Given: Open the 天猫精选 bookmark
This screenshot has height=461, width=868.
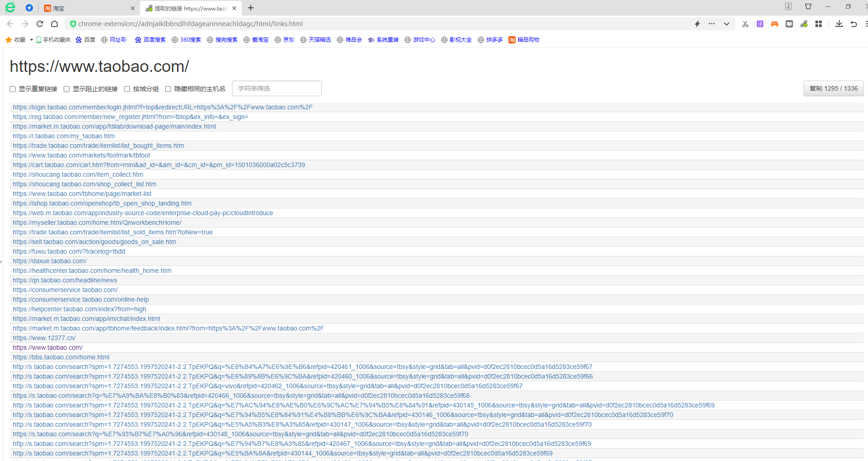Looking at the screenshot, I should click(315, 40).
